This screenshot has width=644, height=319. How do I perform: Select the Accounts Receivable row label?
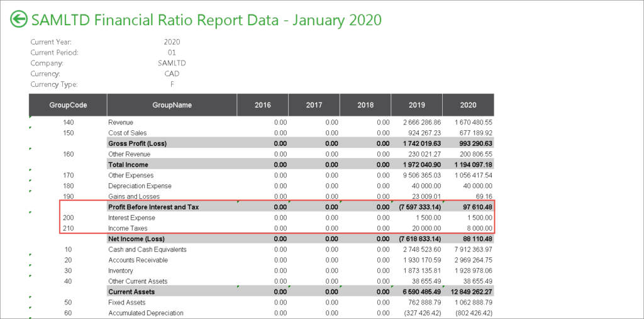[136, 260]
